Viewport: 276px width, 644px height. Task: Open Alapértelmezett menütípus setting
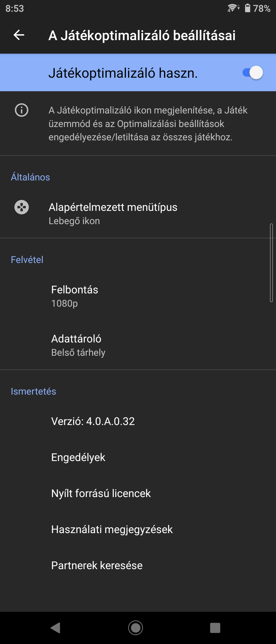pos(113,214)
